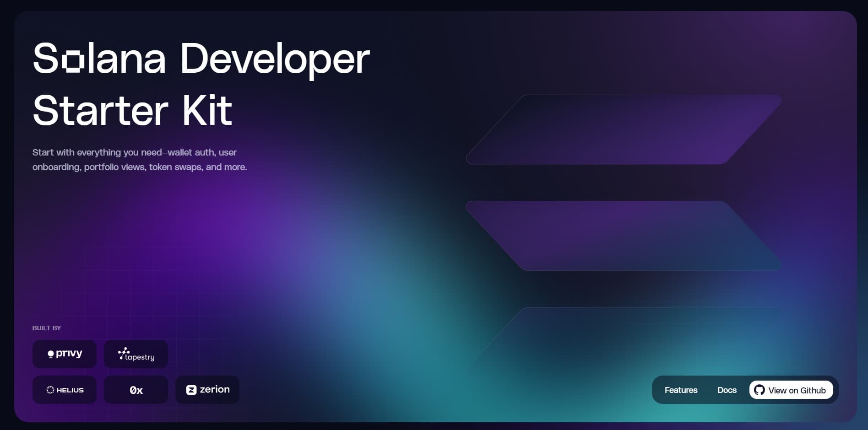Click the "zerion" wordmark text
The width and height of the screenshot is (868, 430).
[215, 389]
